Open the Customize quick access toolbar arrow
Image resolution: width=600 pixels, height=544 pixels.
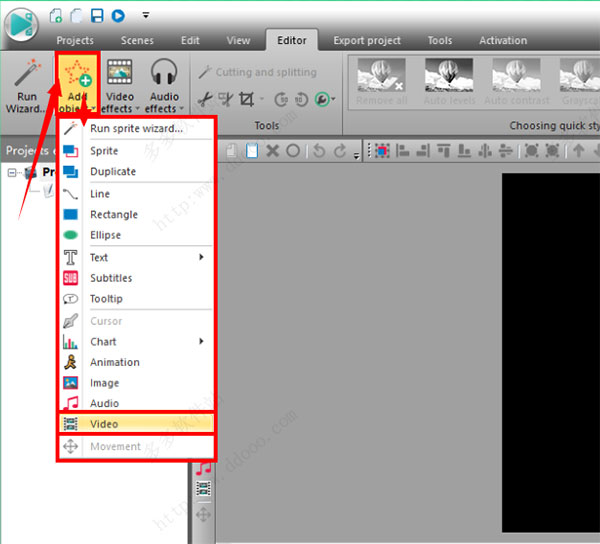coord(146,15)
